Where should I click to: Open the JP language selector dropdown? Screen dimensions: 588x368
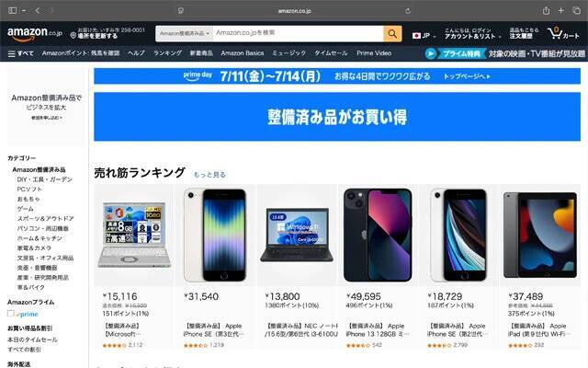pos(424,36)
